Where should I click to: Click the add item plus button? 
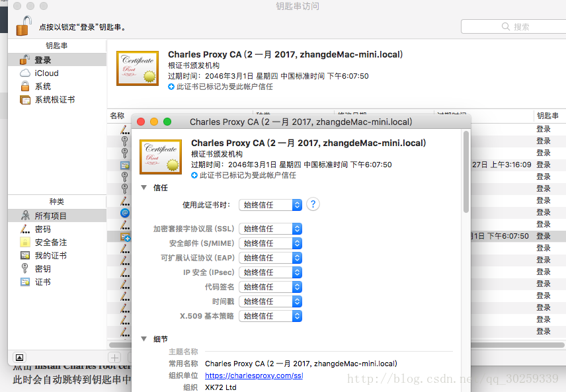tap(115, 358)
